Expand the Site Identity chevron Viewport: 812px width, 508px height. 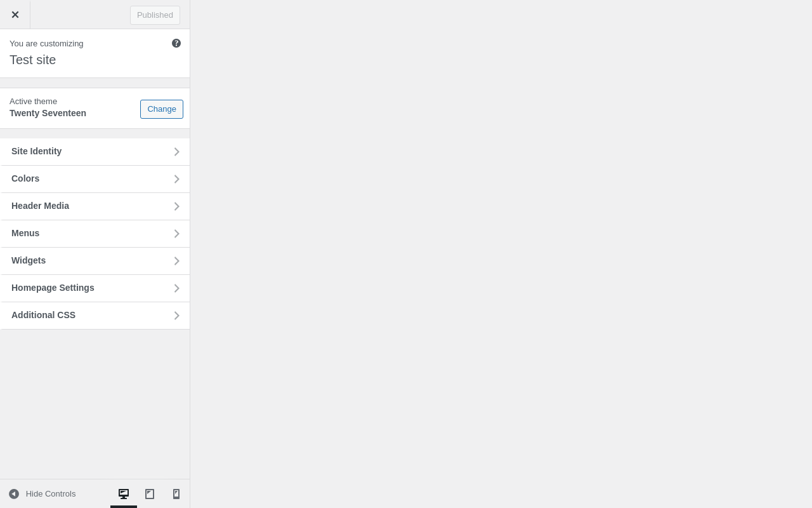pyautogui.click(x=177, y=152)
